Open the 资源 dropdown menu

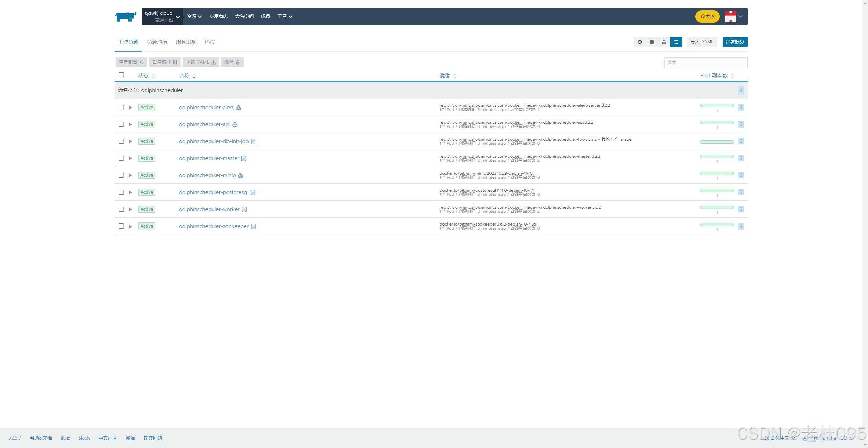click(194, 16)
